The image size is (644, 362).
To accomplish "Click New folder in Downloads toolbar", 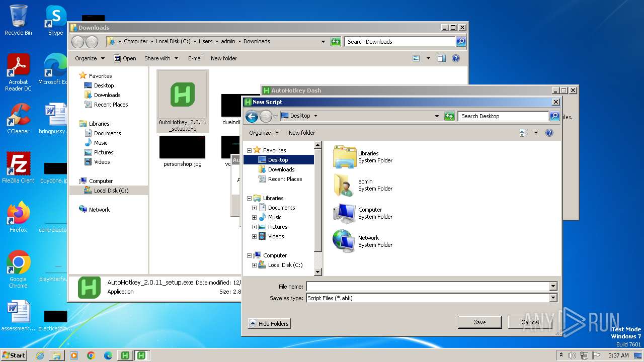I will [x=224, y=58].
